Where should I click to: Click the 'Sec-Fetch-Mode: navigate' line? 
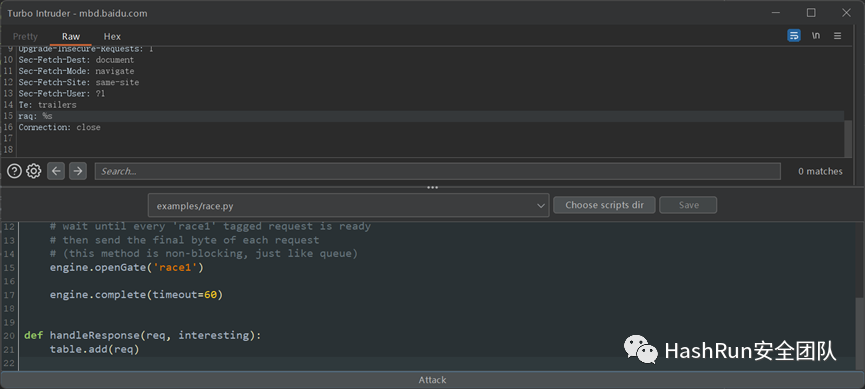pos(76,71)
